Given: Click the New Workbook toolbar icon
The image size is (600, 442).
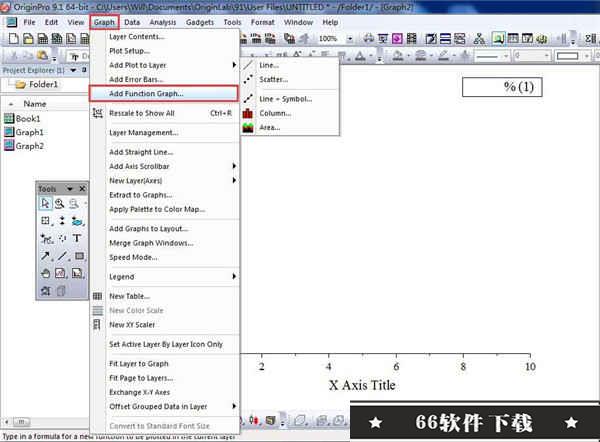Looking at the screenshot, I should (x=42, y=38).
